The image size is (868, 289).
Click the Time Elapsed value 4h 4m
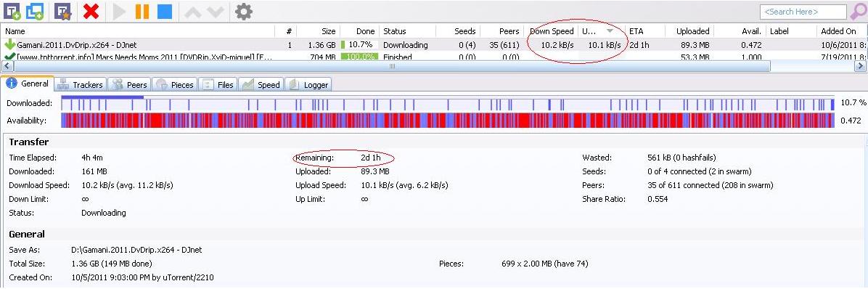(93, 158)
